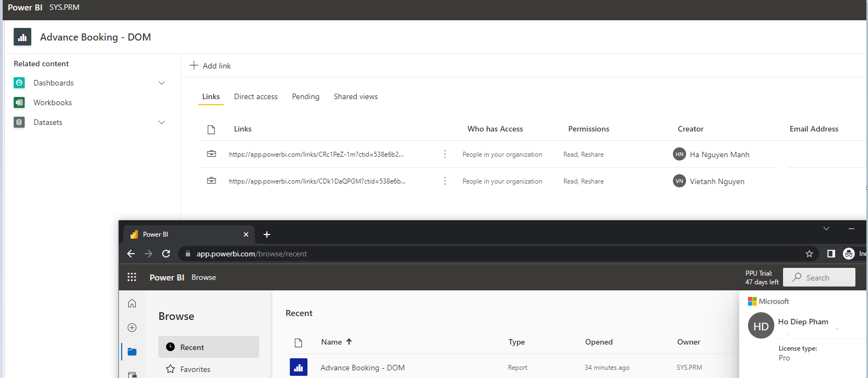The image size is (868, 378).
Task: Open Workbooks related content icon
Action: tap(19, 102)
